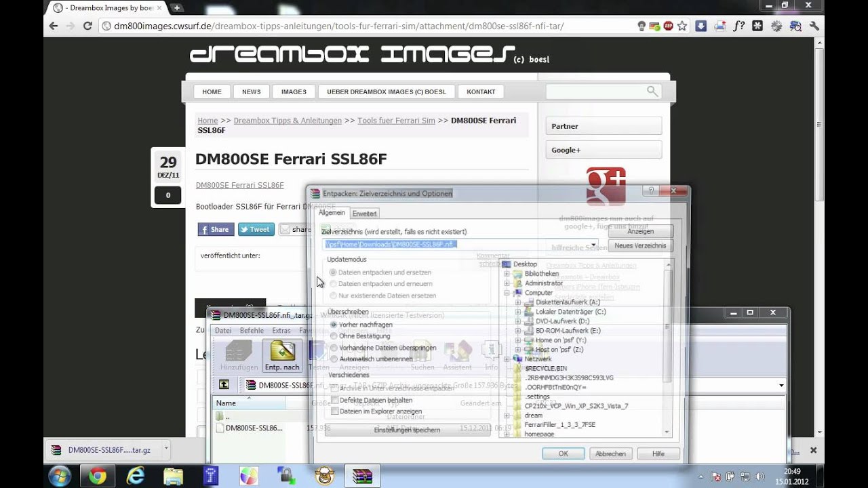
Task: Click the magnifier icon in website search box
Action: pos(652,91)
